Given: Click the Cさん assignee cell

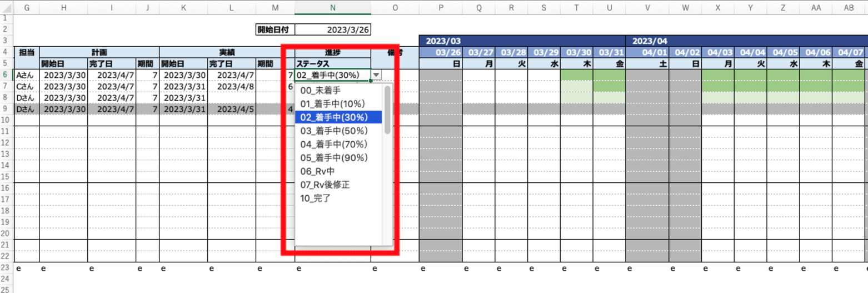Looking at the screenshot, I should [27, 86].
